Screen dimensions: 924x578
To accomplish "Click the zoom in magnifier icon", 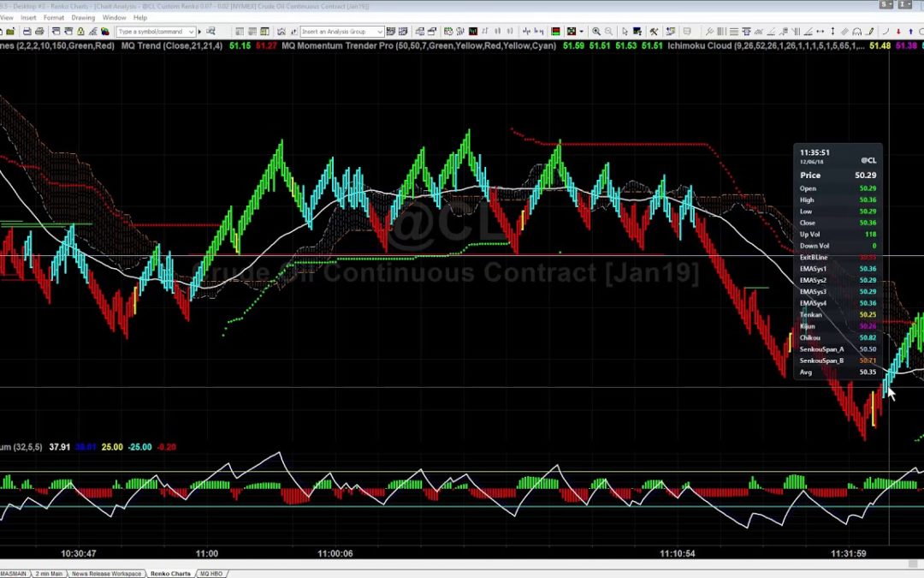I will pos(596,32).
